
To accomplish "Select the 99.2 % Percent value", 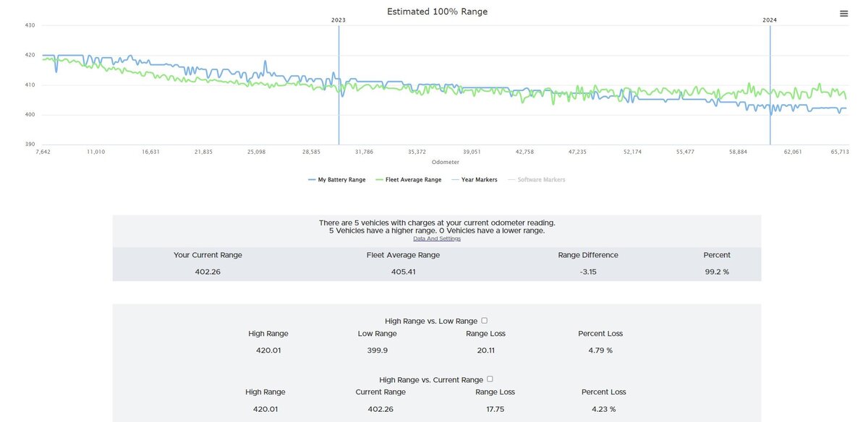I will pos(716,272).
